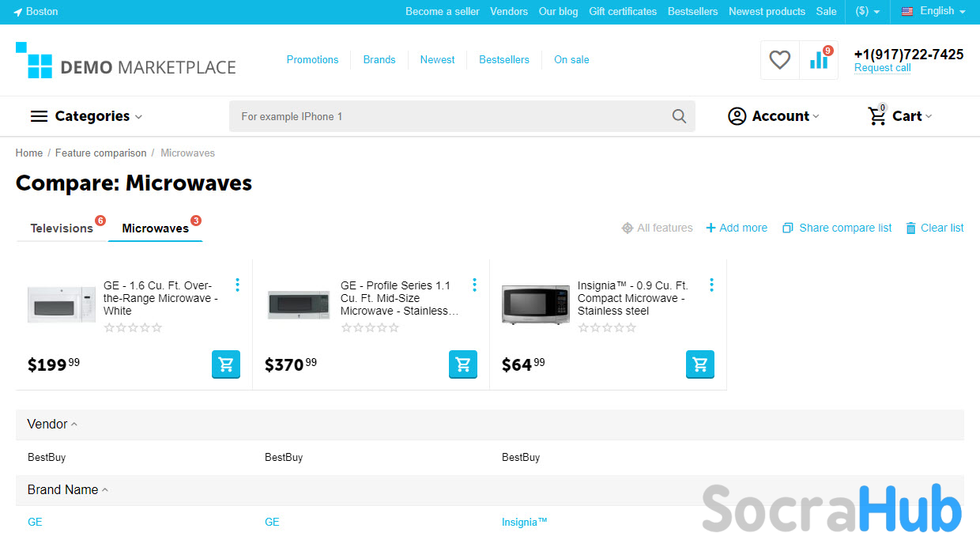
Task: Click the trash icon for Clear list
Action: click(x=911, y=228)
